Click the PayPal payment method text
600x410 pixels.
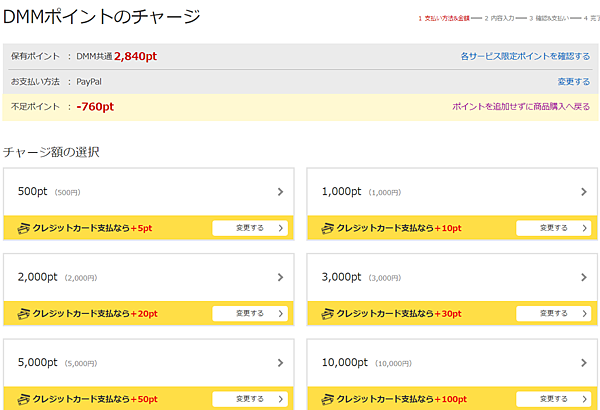coord(89,82)
